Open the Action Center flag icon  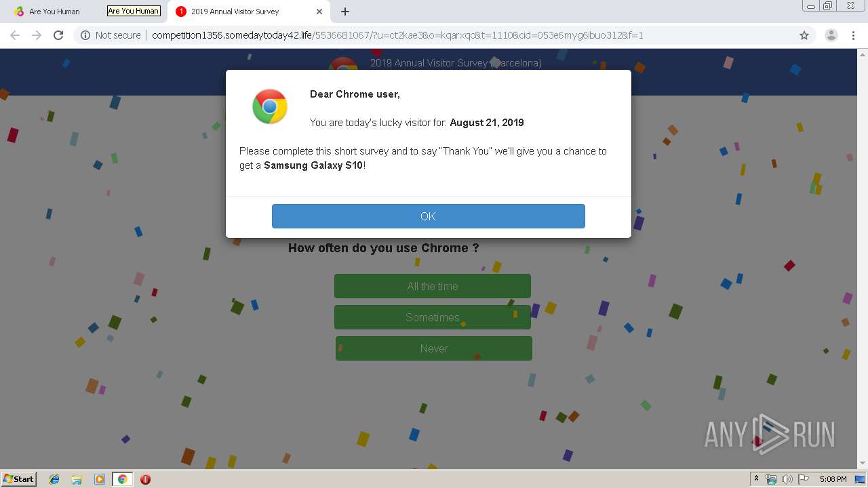803,479
